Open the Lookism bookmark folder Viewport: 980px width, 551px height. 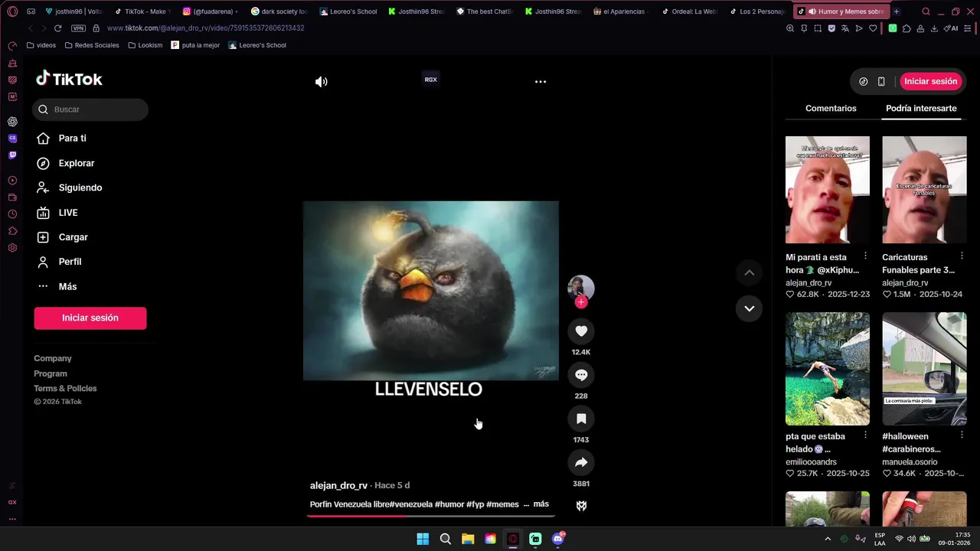tap(145, 45)
